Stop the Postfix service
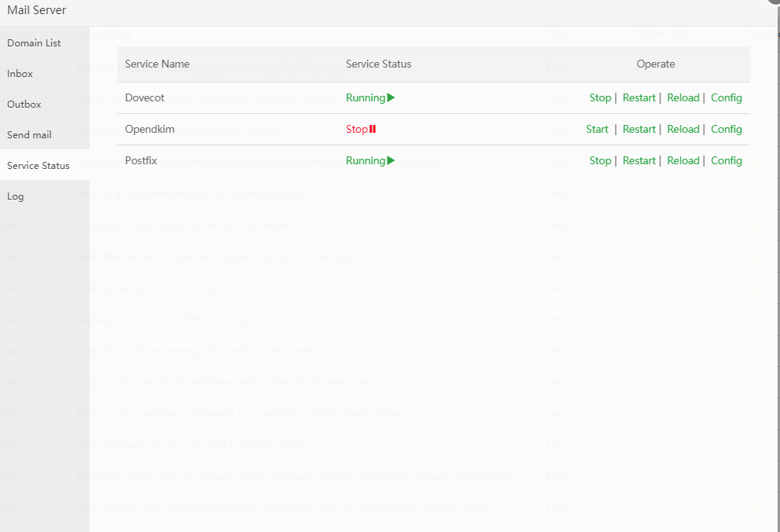The height and width of the screenshot is (532, 780). (x=600, y=161)
